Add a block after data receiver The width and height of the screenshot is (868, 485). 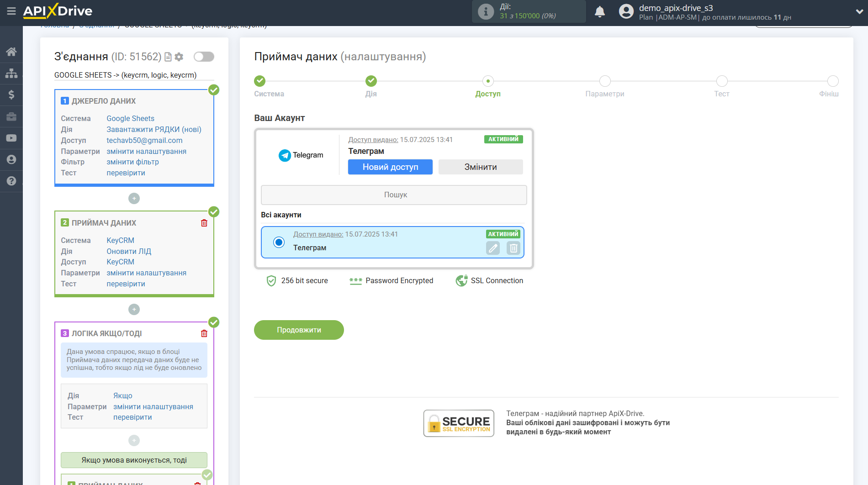coord(134,309)
